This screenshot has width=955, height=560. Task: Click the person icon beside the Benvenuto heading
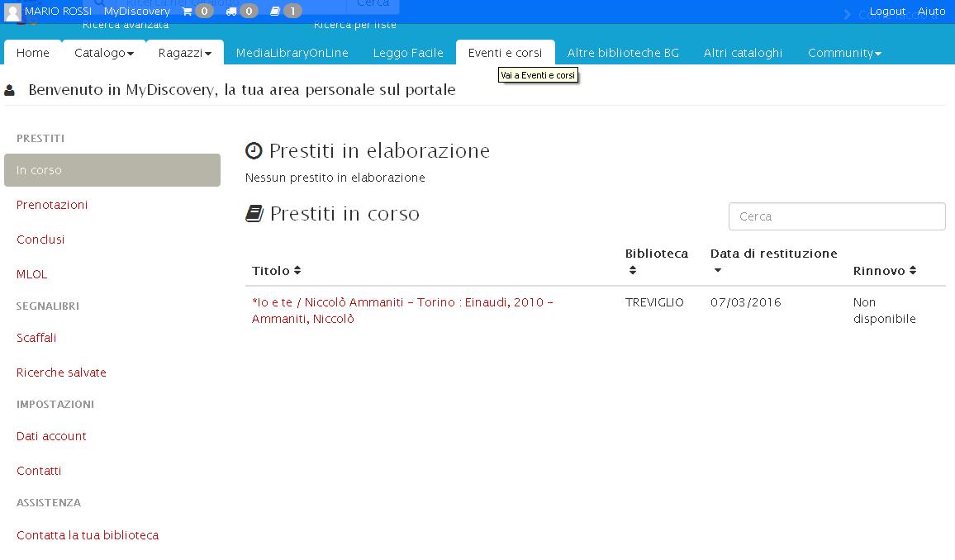click(9, 89)
